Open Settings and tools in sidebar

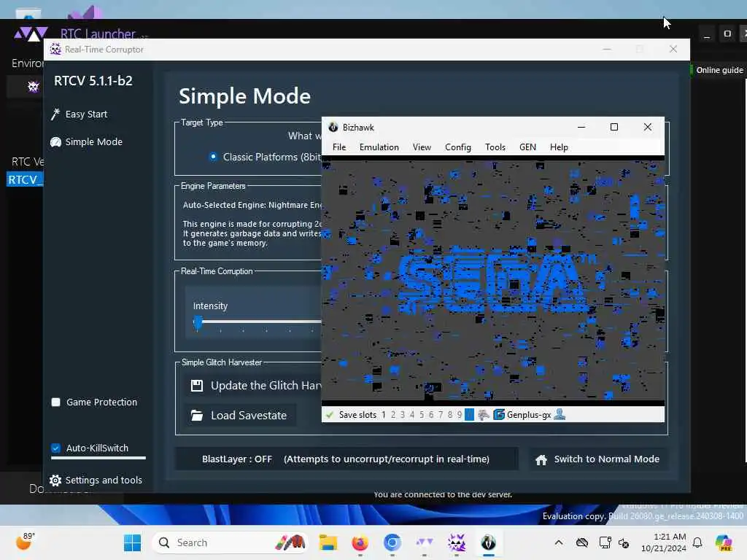96,480
